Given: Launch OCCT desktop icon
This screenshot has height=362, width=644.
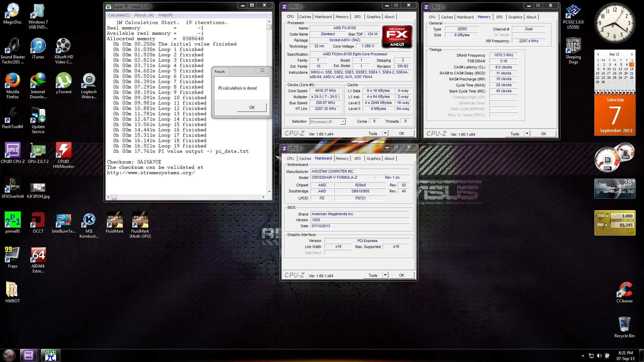Looking at the screenshot, I should pos(38,223).
